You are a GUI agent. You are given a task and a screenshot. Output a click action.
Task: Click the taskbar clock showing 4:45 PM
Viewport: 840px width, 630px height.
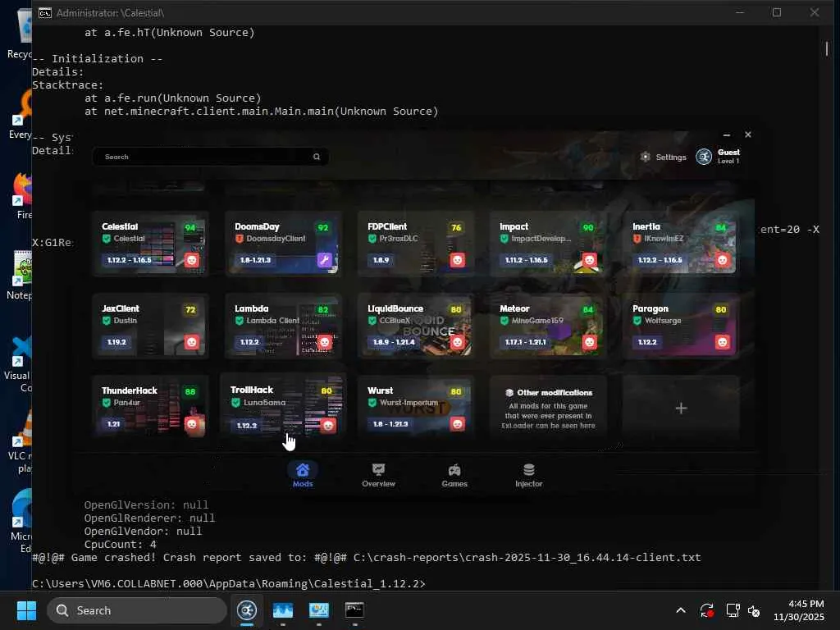pos(799,610)
